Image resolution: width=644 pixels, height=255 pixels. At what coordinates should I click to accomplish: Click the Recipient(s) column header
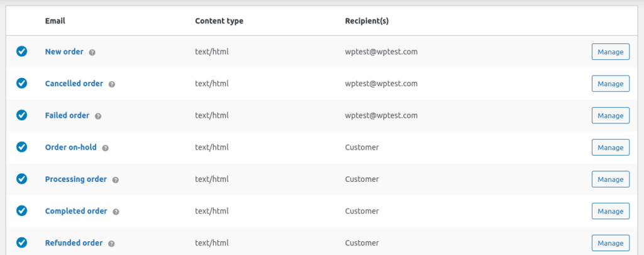pyautogui.click(x=367, y=21)
